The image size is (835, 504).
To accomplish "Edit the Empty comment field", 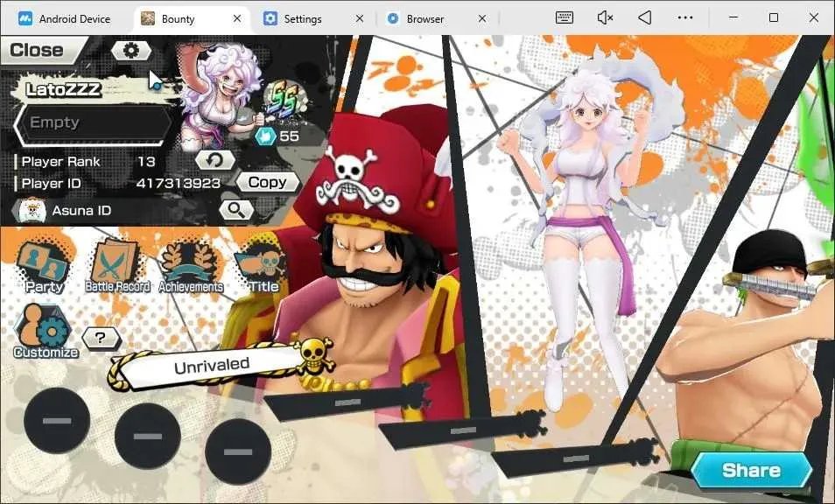I will point(94,123).
